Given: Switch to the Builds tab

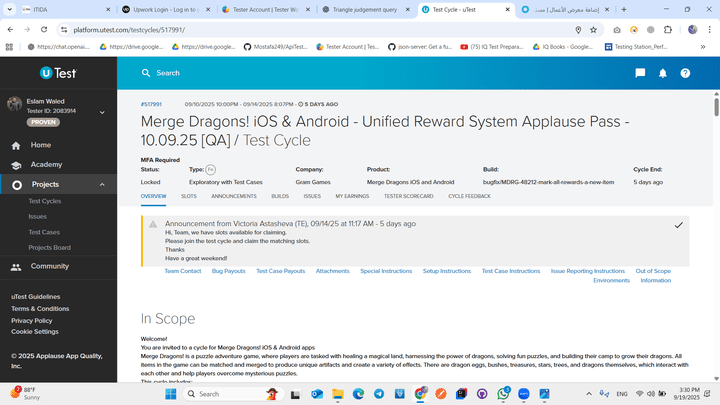Looking at the screenshot, I should click(x=280, y=196).
